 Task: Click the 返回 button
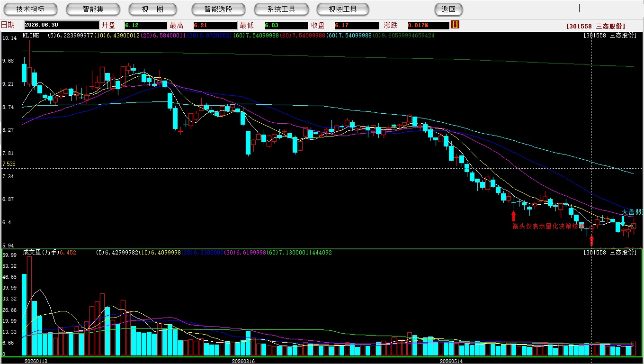click(x=448, y=9)
